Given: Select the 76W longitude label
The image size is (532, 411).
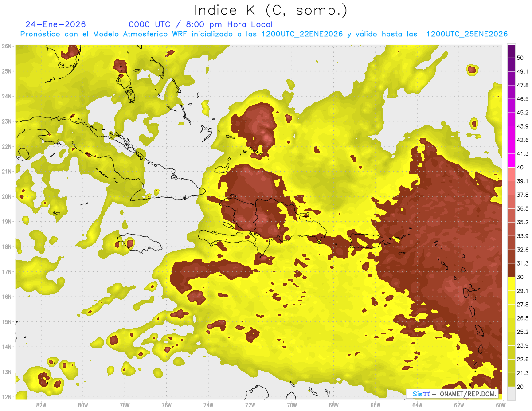Looking at the screenshot, I should (x=167, y=405).
